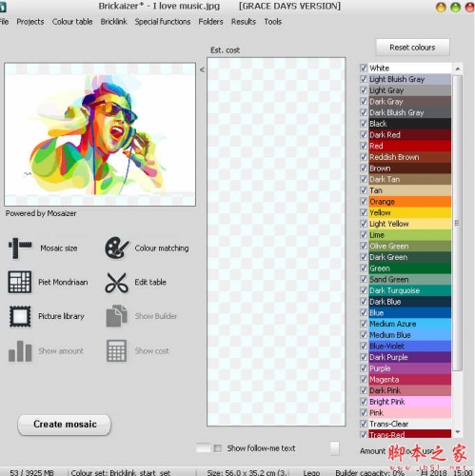Viewport: 475px width, 476px height.
Task: Select the Bright Pink colour swatch row
Action: tap(410, 402)
